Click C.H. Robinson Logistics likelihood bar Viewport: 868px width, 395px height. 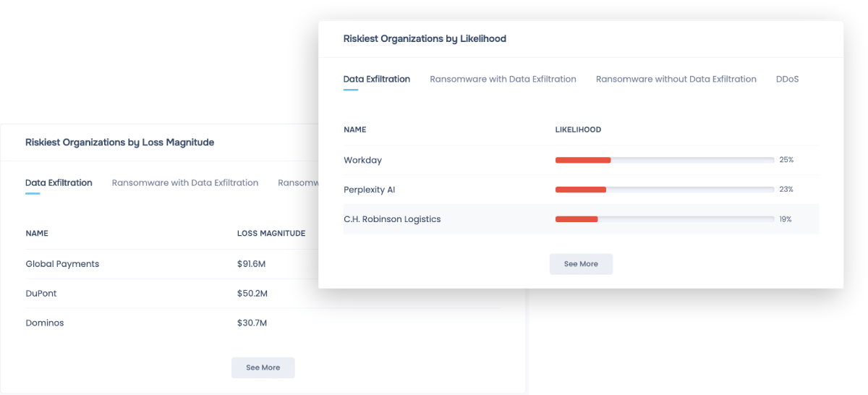pos(664,219)
